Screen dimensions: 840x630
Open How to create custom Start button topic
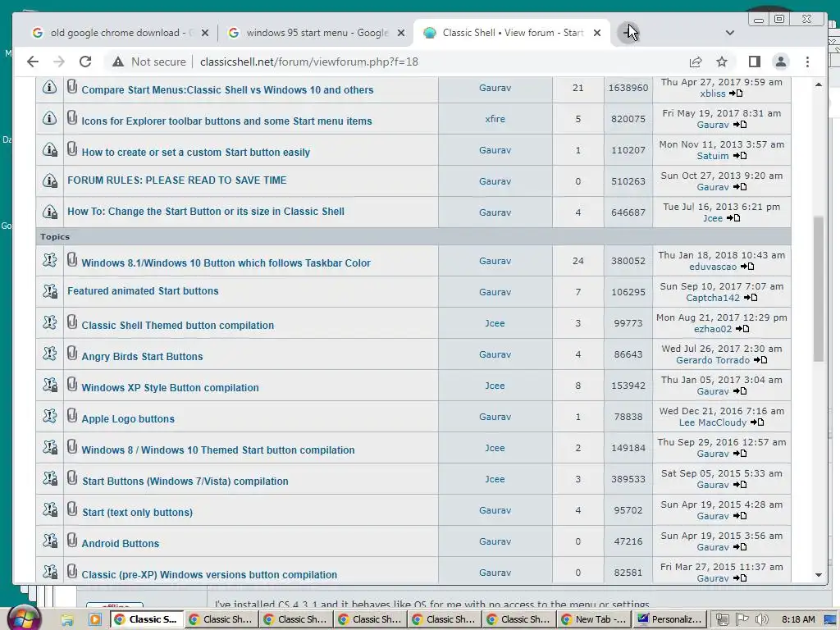[195, 152]
